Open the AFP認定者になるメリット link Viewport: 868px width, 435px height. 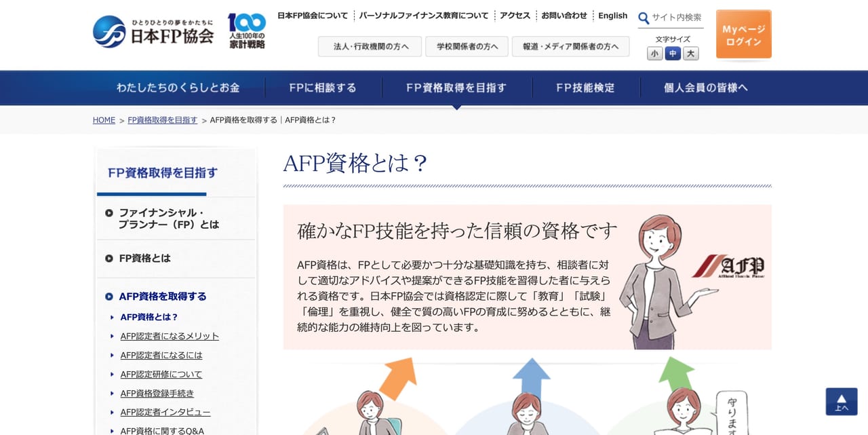point(170,337)
